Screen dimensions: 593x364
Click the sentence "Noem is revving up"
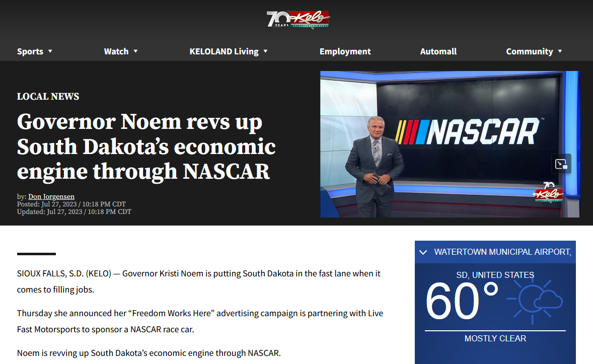click(x=149, y=353)
